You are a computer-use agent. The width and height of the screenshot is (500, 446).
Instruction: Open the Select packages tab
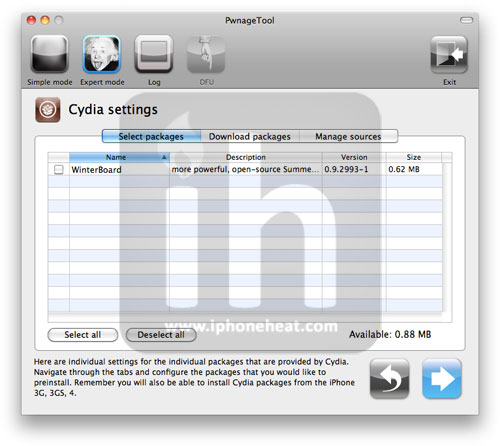(x=151, y=136)
